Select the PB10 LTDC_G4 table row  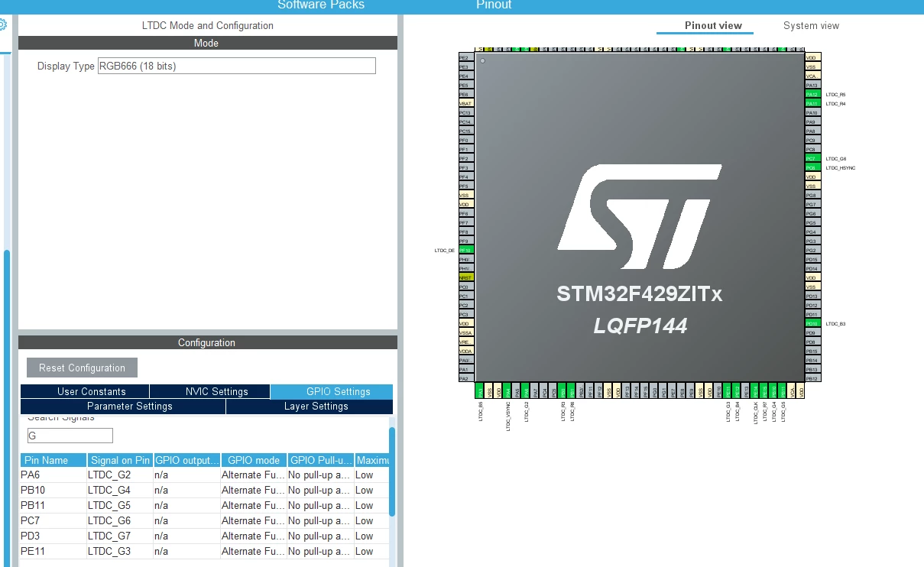coord(205,490)
